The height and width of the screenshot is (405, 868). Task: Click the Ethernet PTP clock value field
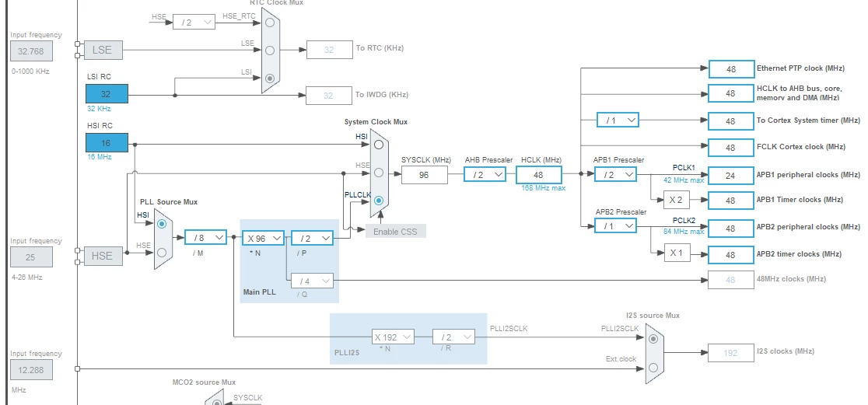[x=730, y=69]
